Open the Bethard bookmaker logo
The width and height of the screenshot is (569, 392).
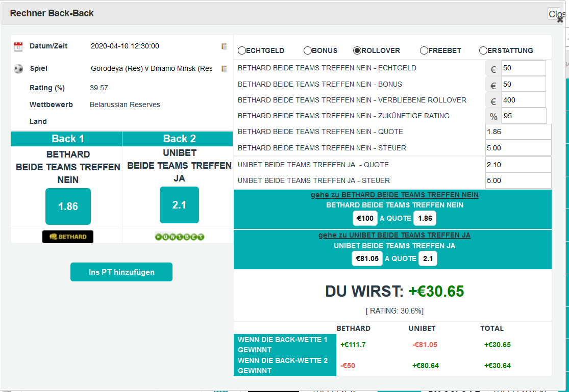pos(68,237)
